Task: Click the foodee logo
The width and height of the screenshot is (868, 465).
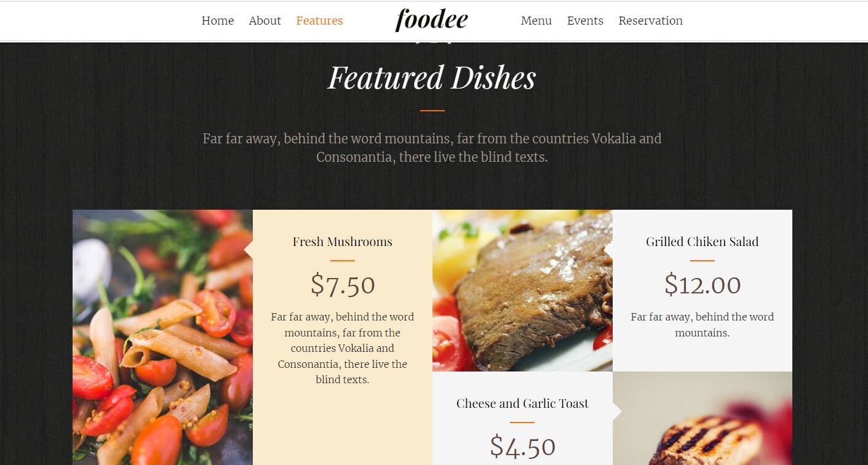Action: point(431,20)
